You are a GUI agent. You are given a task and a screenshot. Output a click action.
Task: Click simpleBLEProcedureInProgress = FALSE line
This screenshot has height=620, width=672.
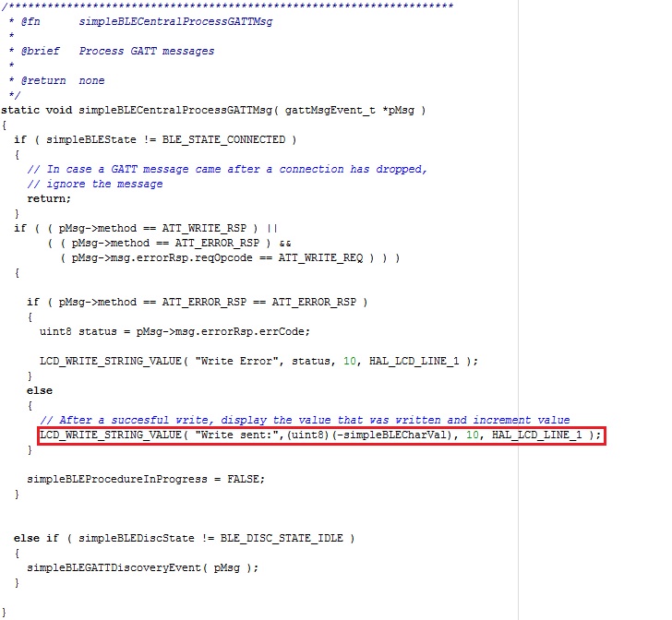click(x=146, y=479)
